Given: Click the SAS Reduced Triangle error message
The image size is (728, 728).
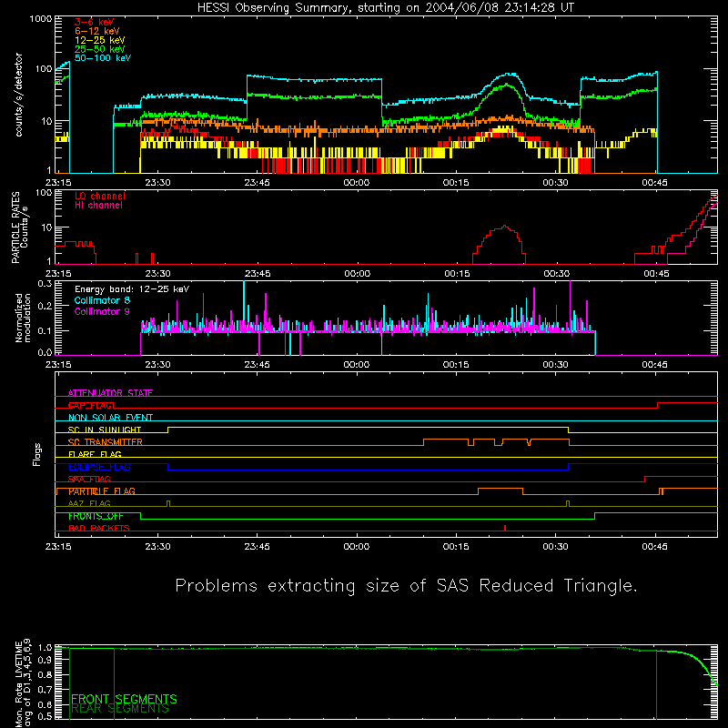Looking at the screenshot, I should [x=406, y=586].
